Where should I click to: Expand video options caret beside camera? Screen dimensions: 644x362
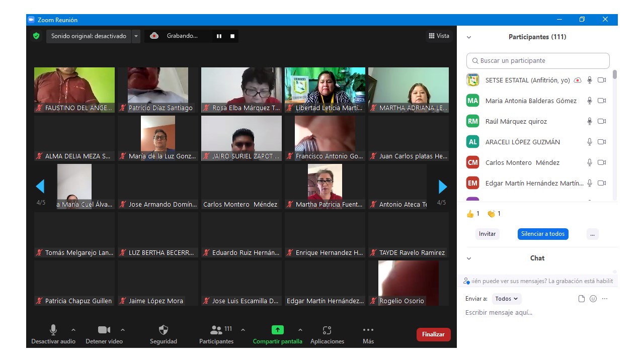tap(123, 330)
